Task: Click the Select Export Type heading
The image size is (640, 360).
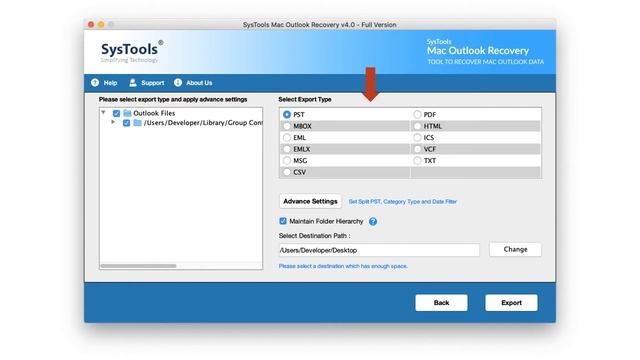Action: 305,99
